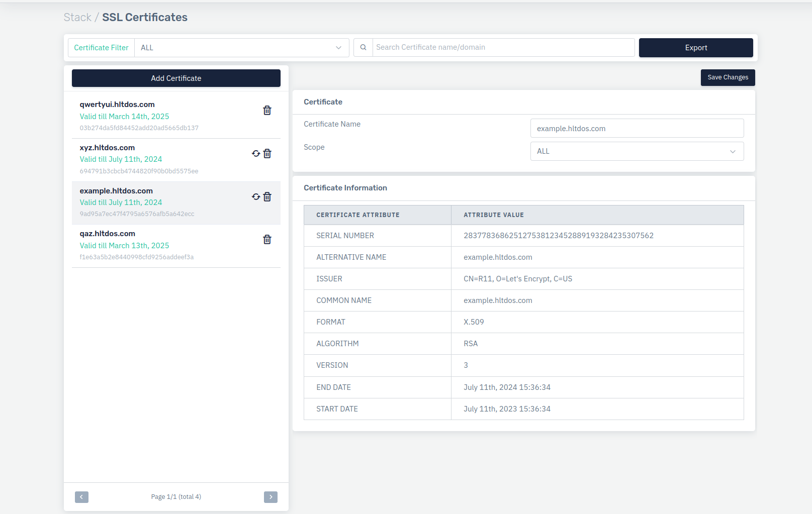
Task: Click the RSA algorithm value
Action: click(471, 344)
